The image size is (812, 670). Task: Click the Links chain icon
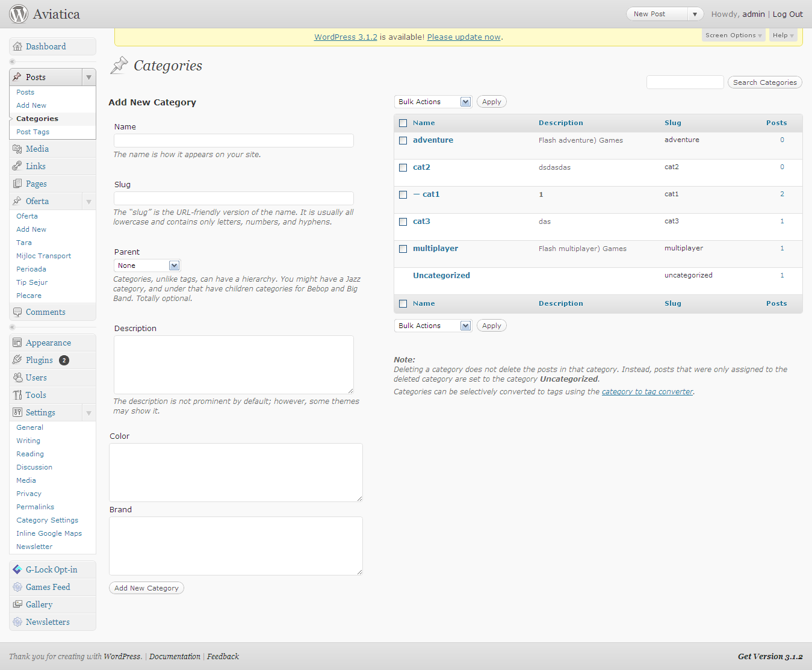(x=17, y=166)
